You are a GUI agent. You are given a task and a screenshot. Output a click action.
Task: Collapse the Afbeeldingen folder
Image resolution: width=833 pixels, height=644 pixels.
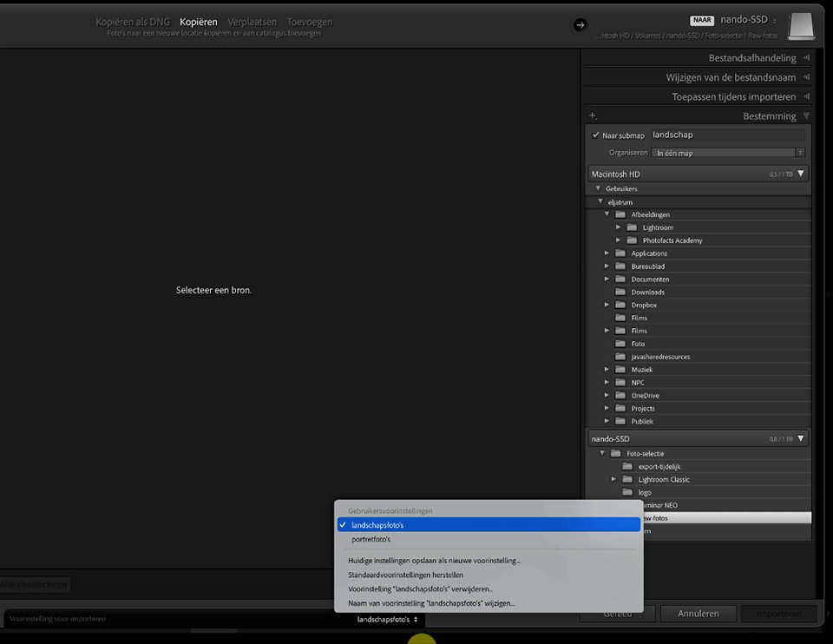(x=607, y=214)
